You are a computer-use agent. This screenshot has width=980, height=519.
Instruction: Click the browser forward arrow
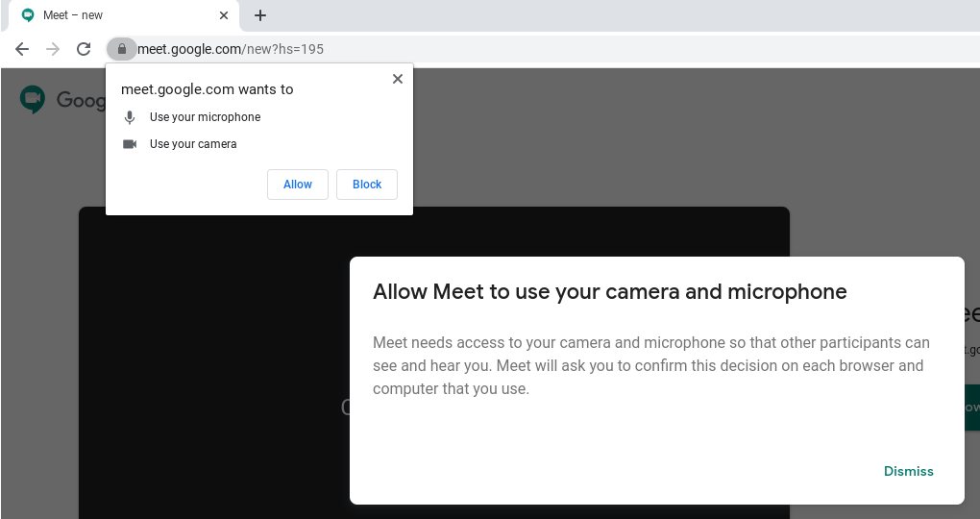pyautogui.click(x=53, y=49)
